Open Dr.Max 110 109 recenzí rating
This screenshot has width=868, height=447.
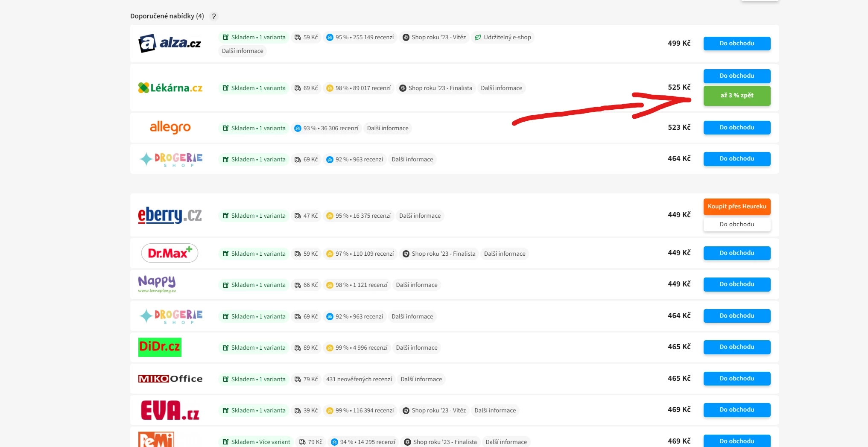(360, 254)
